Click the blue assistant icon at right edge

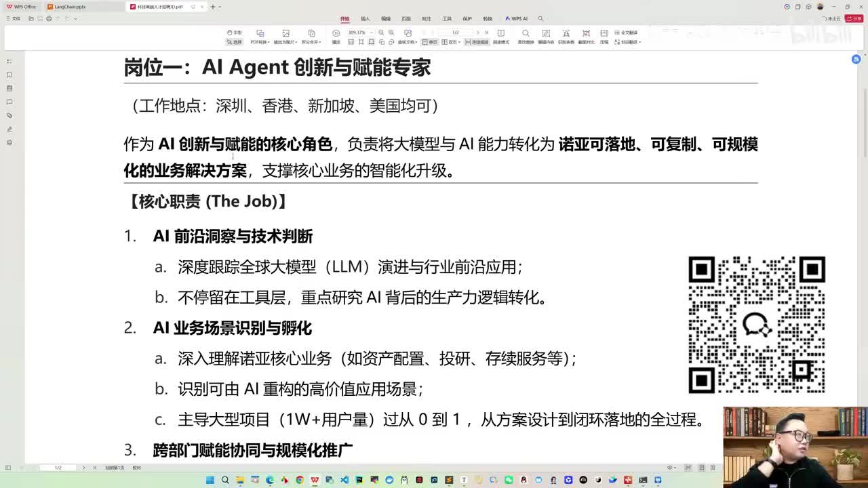pyautogui.click(x=856, y=60)
